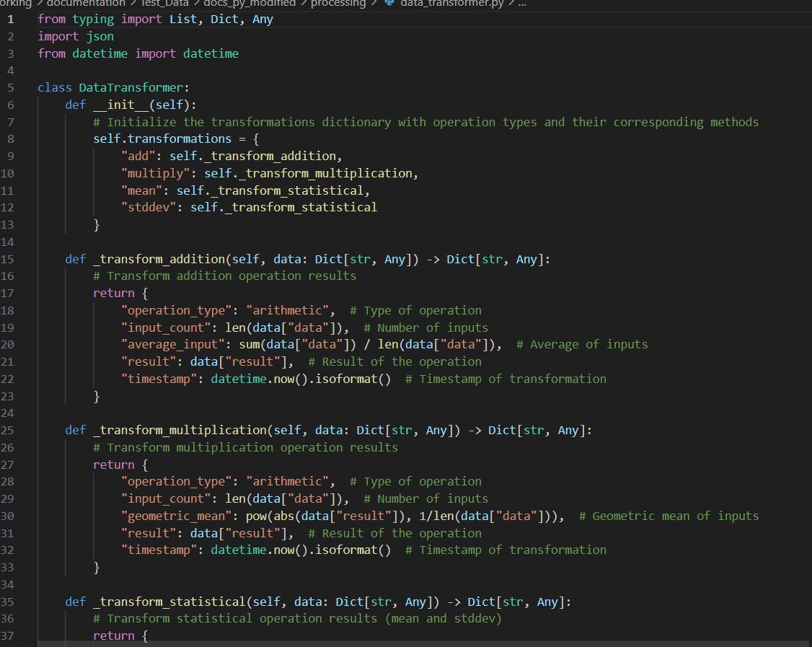Click '# Transform statistical operation results' comment
The height and width of the screenshot is (647, 812).
pyautogui.click(x=297, y=619)
